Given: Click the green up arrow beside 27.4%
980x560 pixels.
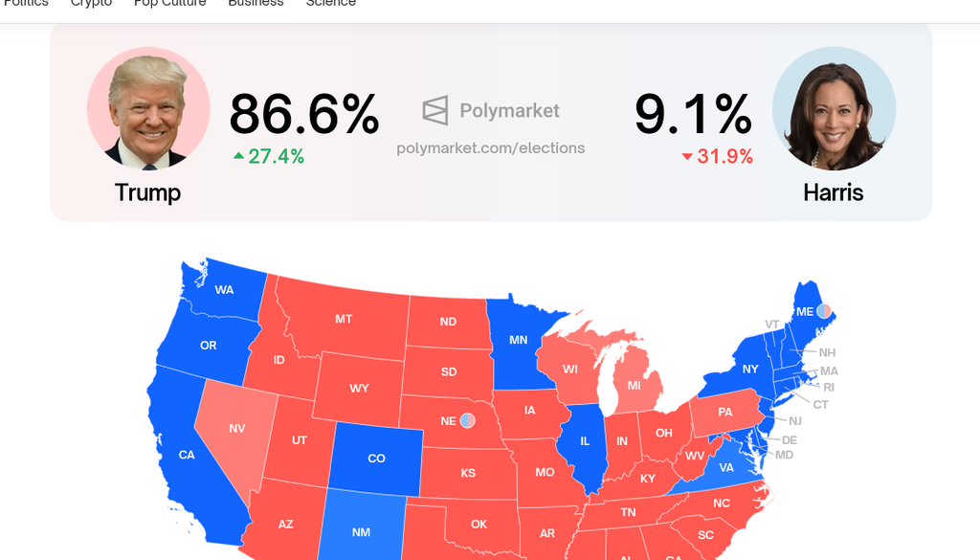Looking at the screenshot, I should click(238, 156).
